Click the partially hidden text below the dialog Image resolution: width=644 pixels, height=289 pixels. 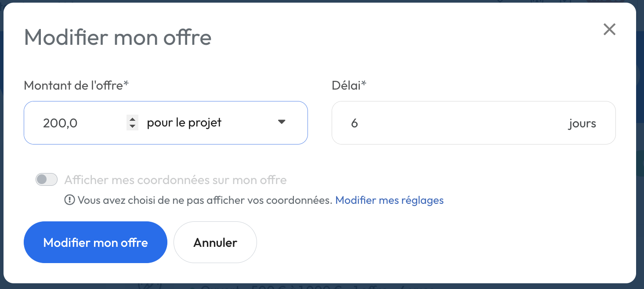pos(308,286)
